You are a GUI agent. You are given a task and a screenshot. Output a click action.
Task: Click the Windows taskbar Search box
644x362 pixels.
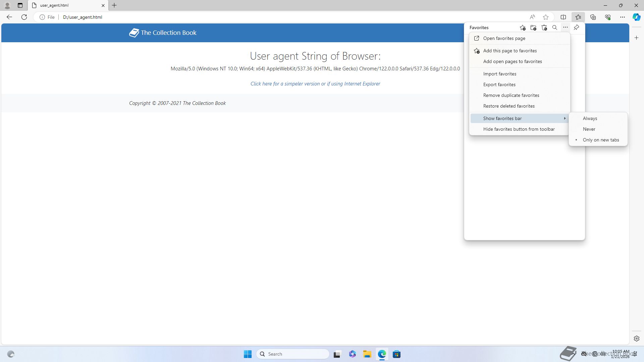pos(292,354)
